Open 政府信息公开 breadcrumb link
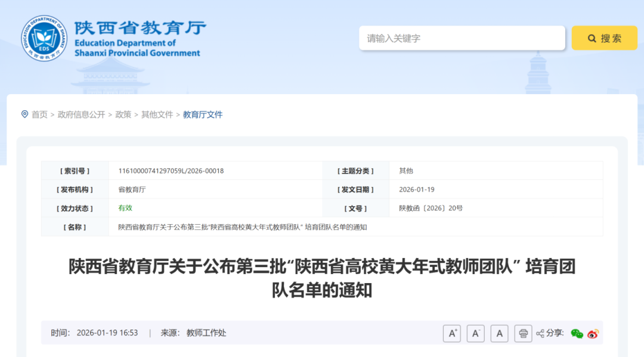 coord(81,114)
